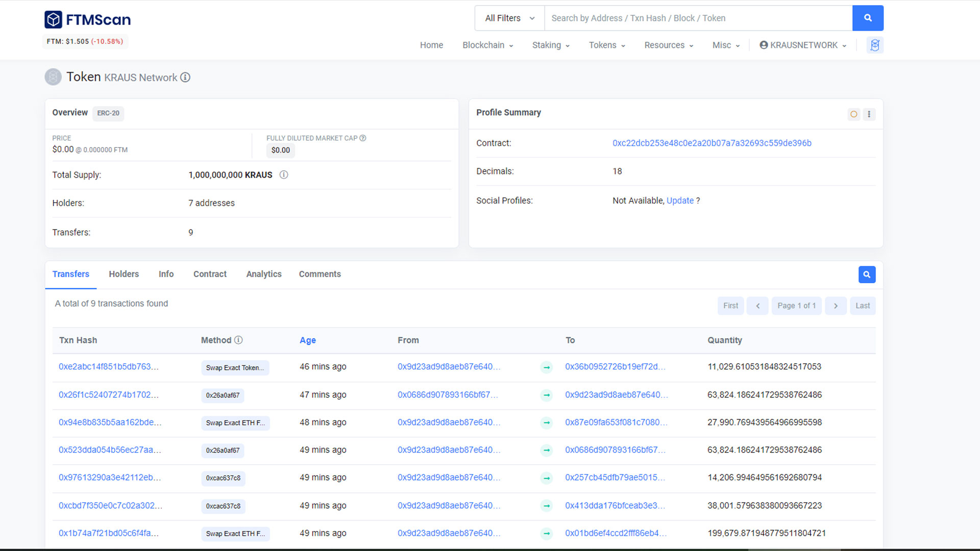The image size is (980, 551).
Task: Click the Swap Exact Token method badge
Action: tap(235, 367)
